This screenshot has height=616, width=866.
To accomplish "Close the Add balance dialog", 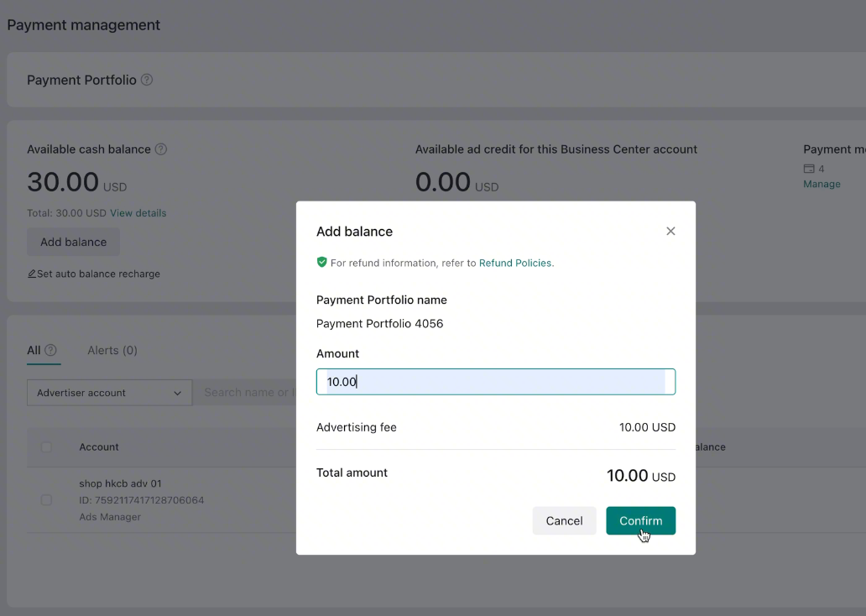I will pos(670,232).
